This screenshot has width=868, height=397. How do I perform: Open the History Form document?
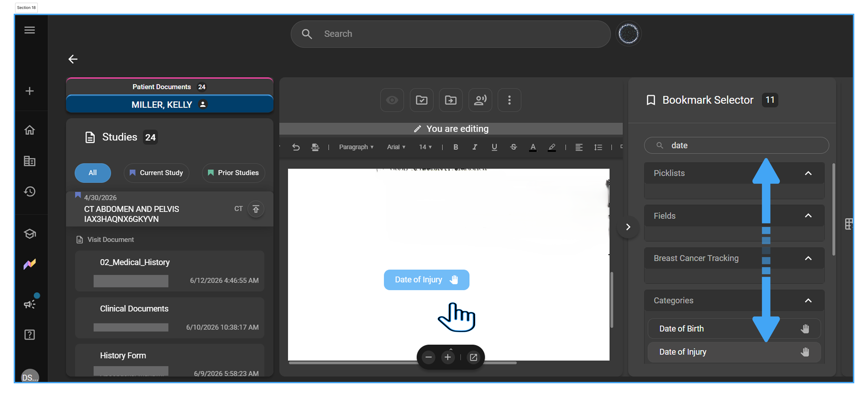click(x=169, y=360)
